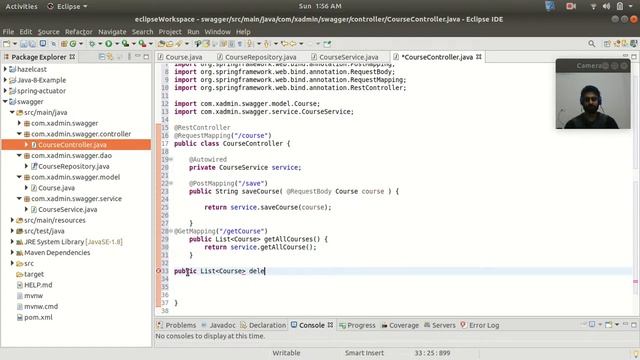Click the Open Console icon in Console view
The width and height of the screenshot is (640, 360).
pyautogui.click(x=609, y=325)
